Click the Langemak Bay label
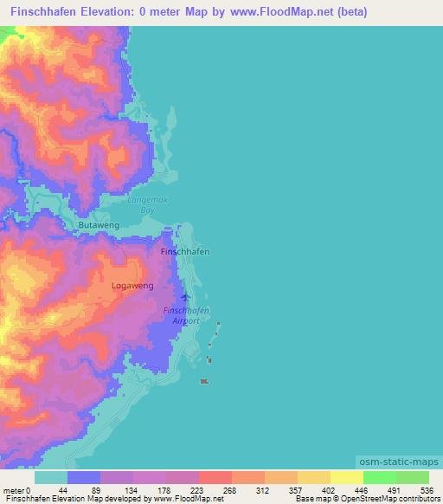The image size is (443, 504). coord(147,205)
